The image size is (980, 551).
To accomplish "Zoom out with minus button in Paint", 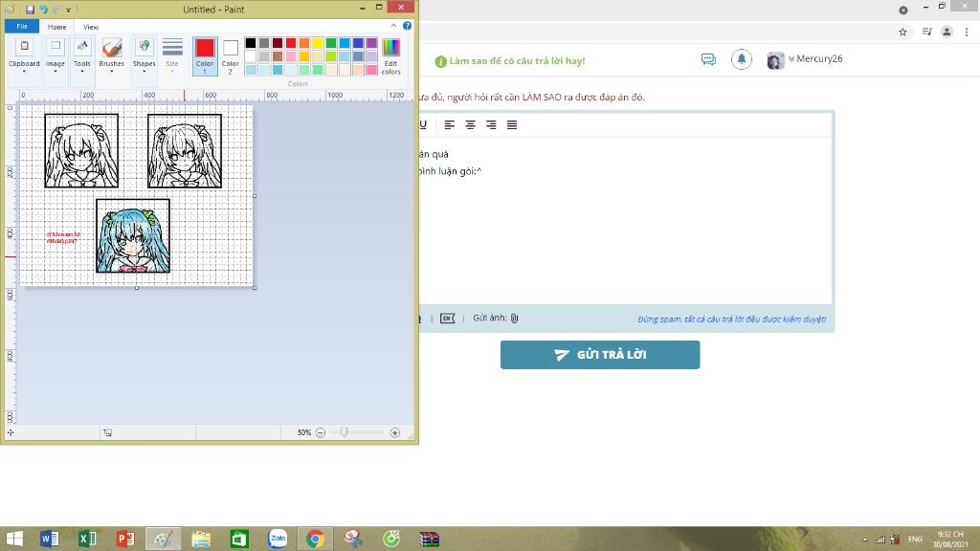I will pyautogui.click(x=320, y=432).
